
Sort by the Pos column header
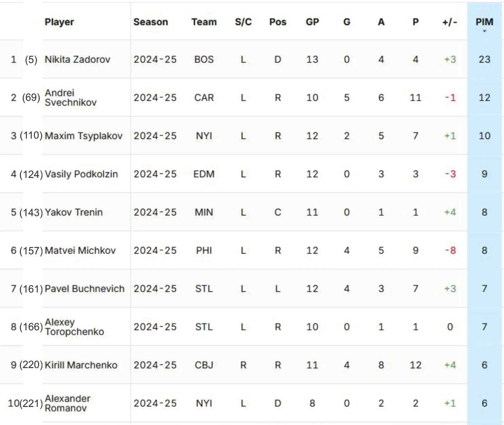pyautogui.click(x=278, y=22)
